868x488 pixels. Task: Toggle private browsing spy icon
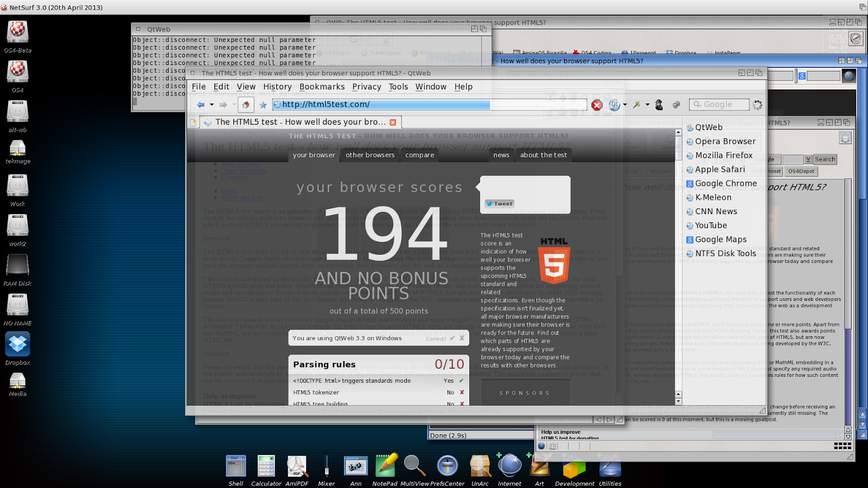pos(659,105)
